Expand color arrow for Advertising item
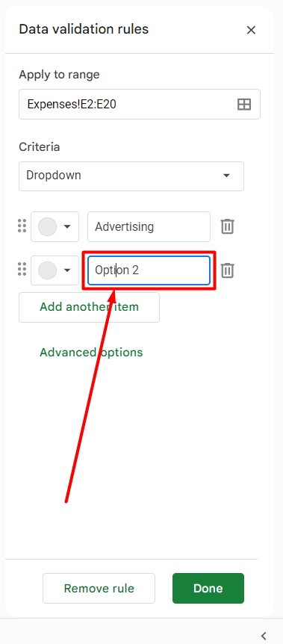Image resolution: width=283 pixels, height=644 pixels. [x=67, y=226]
